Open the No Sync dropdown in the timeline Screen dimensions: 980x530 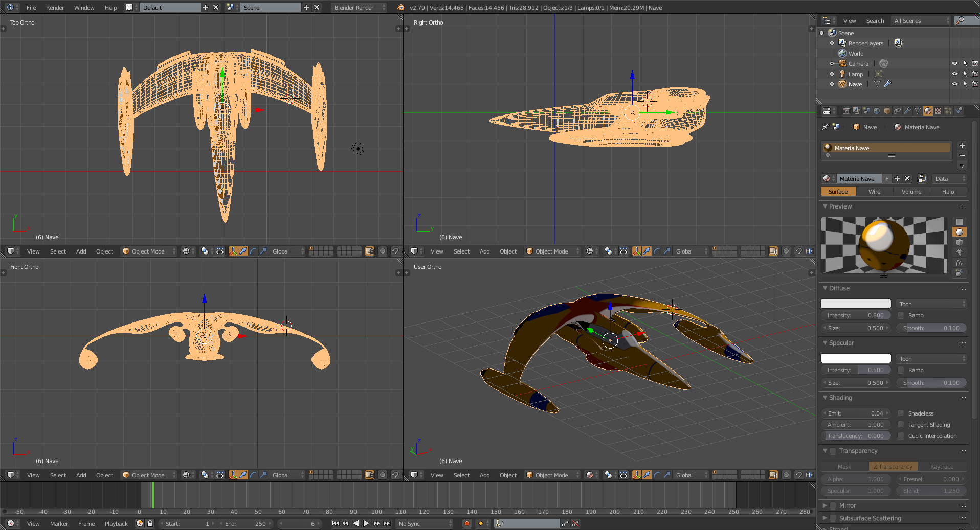coord(425,523)
